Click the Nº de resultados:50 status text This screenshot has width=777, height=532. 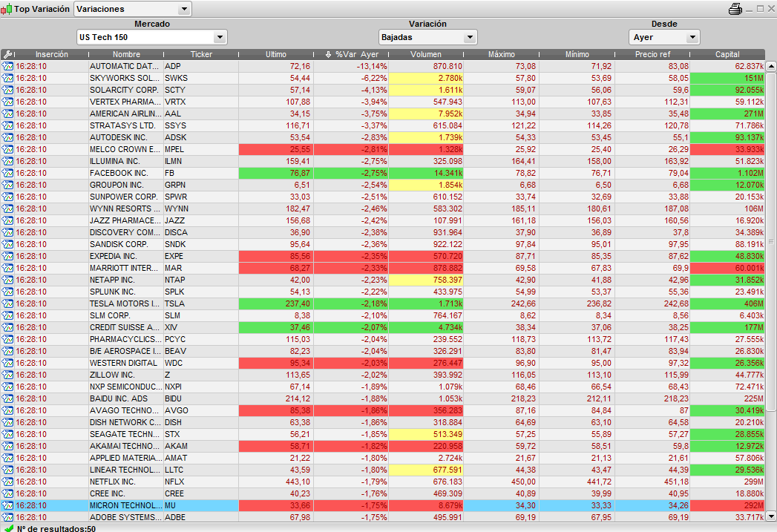click(x=56, y=528)
